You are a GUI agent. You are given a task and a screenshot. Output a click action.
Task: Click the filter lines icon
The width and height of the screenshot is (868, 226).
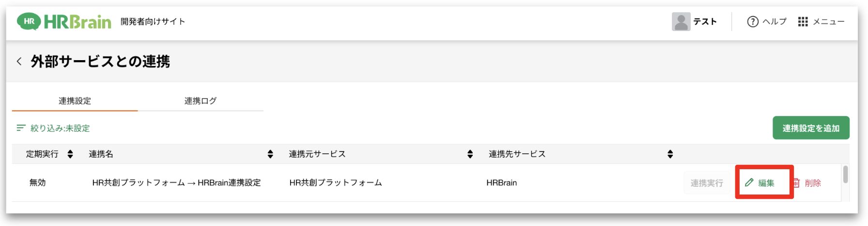(x=21, y=128)
